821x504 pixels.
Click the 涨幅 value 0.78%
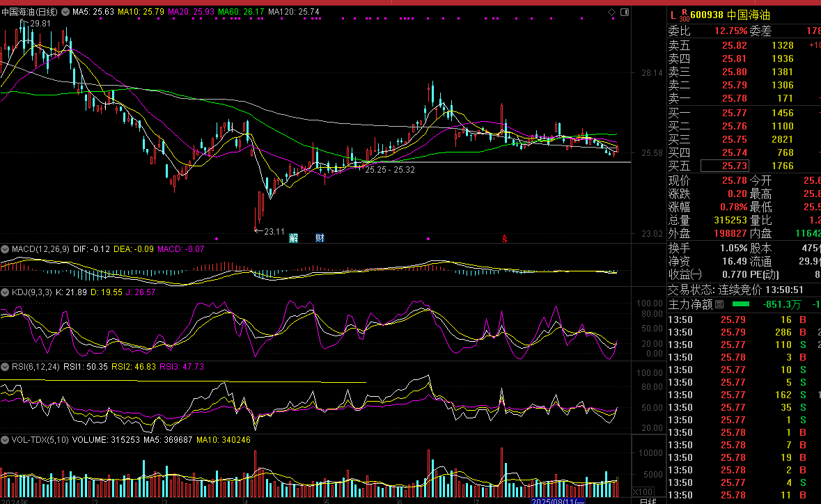click(x=733, y=207)
